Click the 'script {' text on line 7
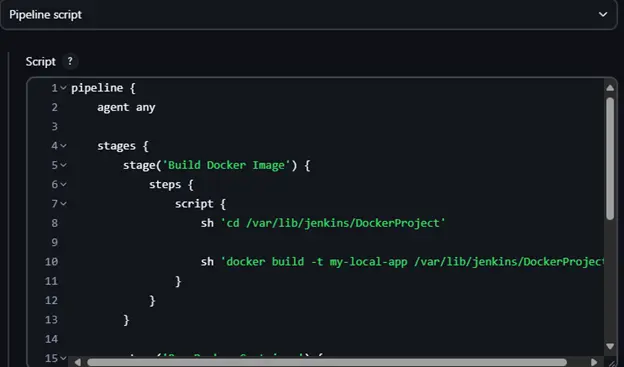624x367 pixels. [x=201, y=204]
